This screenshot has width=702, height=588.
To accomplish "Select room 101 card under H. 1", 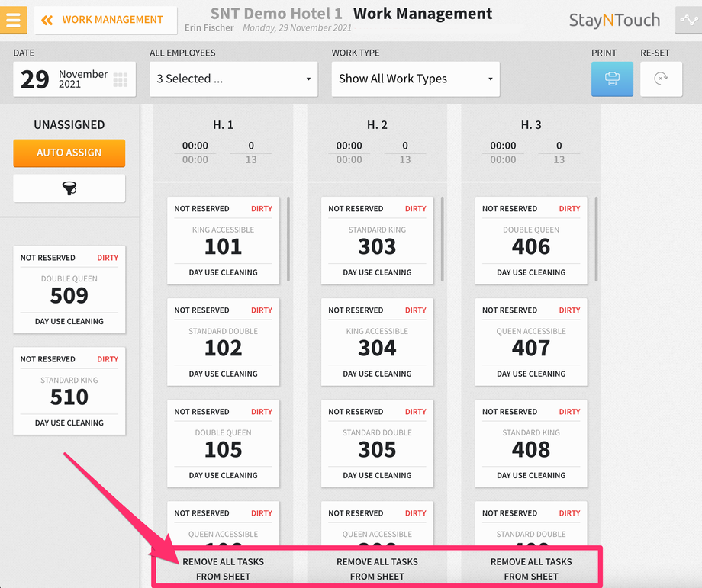I will pos(223,241).
